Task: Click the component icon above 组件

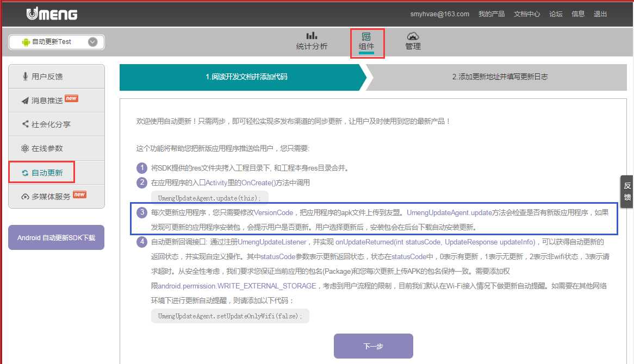Action: 366,36
